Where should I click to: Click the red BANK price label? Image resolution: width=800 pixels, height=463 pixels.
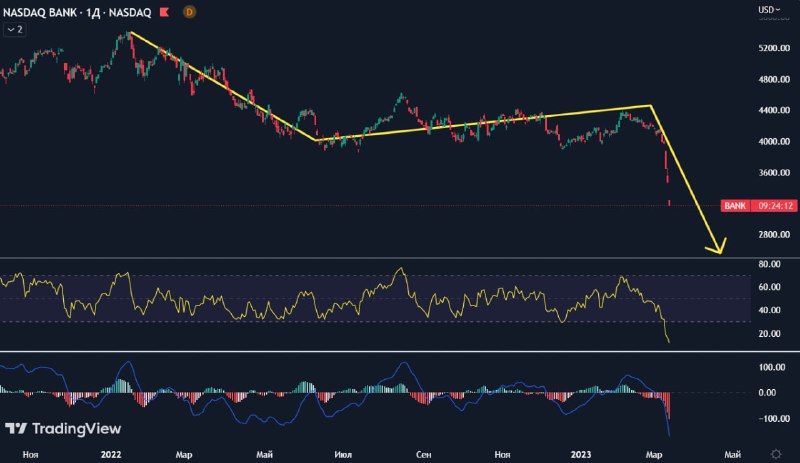tap(735, 206)
